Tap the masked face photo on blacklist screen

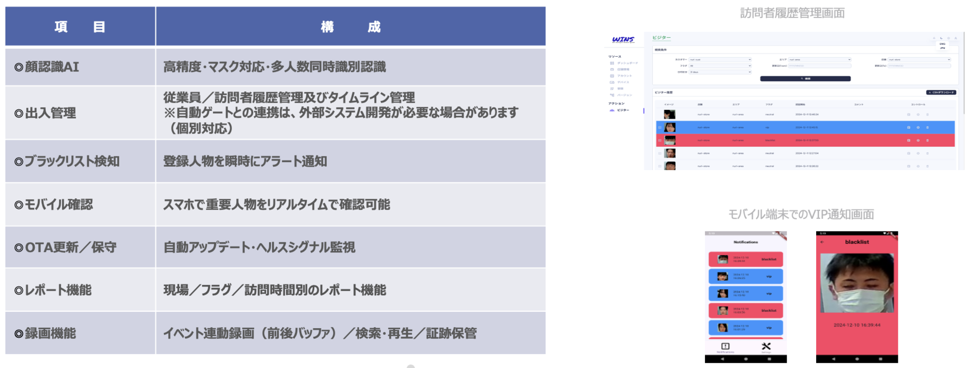tap(857, 283)
